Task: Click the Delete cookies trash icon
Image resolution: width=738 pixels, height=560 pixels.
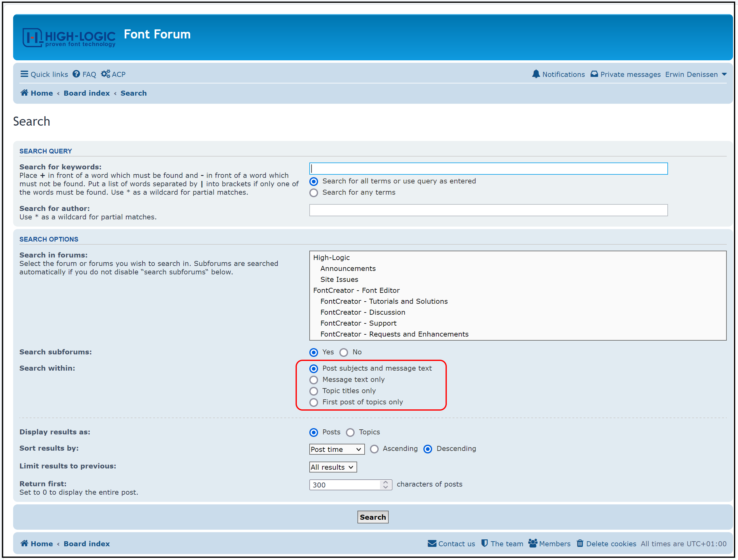Action: point(580,543)
